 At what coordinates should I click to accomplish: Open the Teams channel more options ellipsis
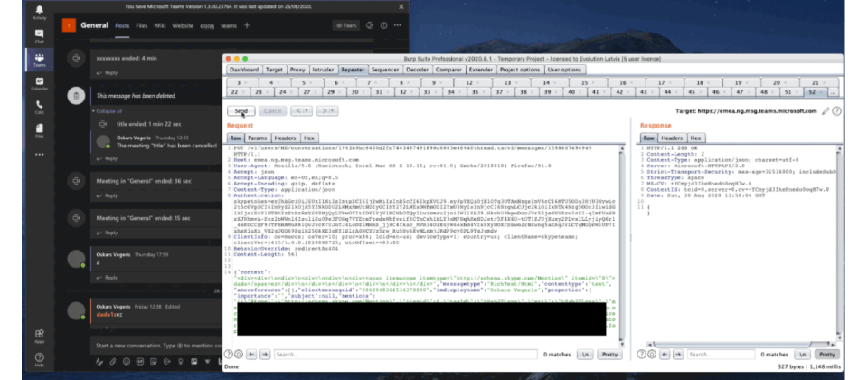[x=397, y=25]
